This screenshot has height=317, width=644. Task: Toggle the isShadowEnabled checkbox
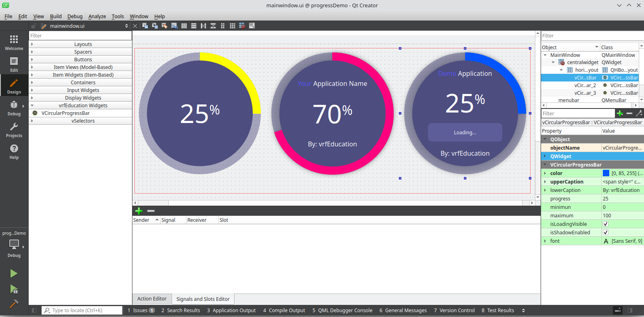(x=605, y=233)
